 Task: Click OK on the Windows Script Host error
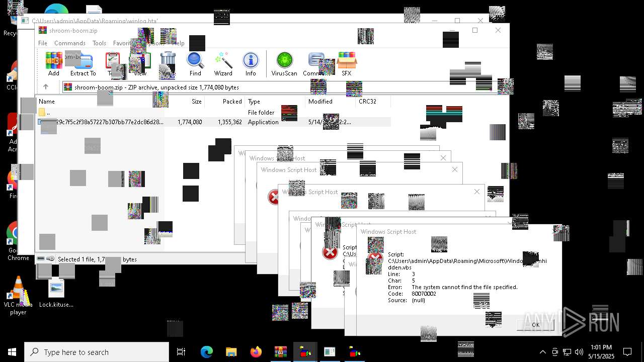[535, 325]
